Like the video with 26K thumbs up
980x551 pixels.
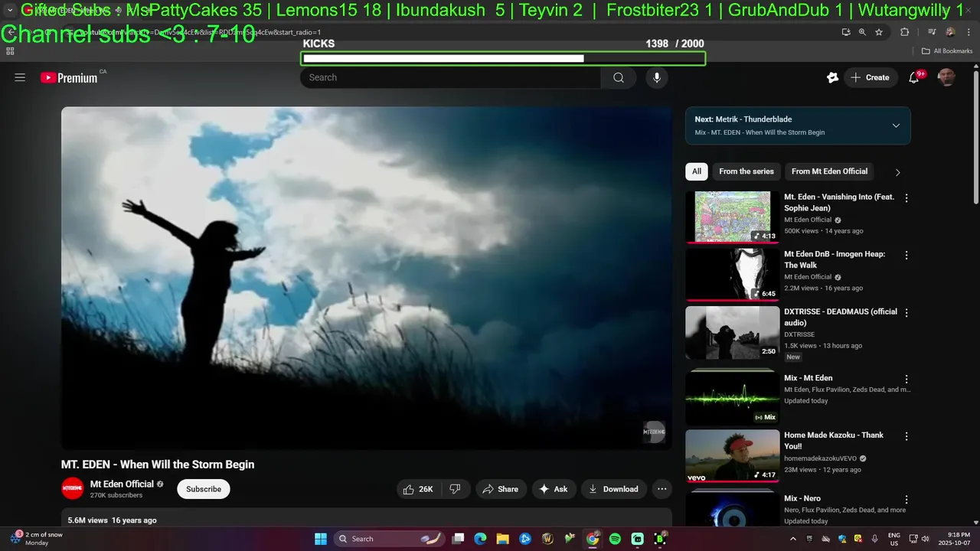click(419, 489)
